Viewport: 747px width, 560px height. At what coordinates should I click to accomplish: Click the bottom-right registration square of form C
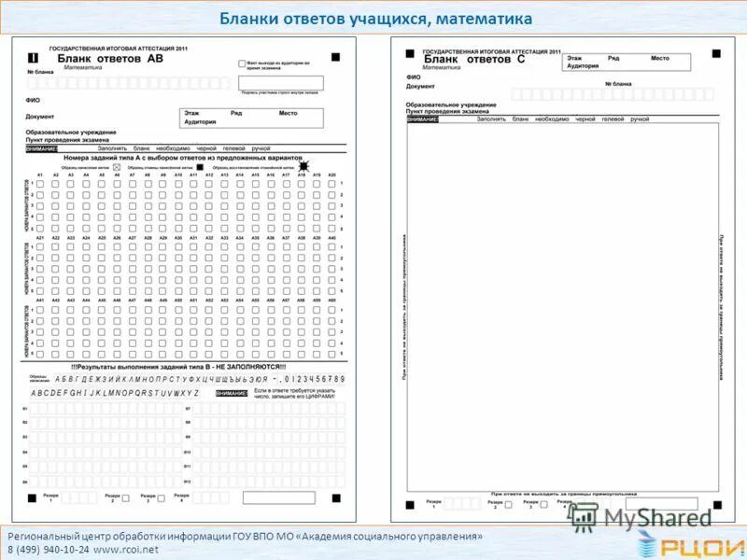pos(715,505)
